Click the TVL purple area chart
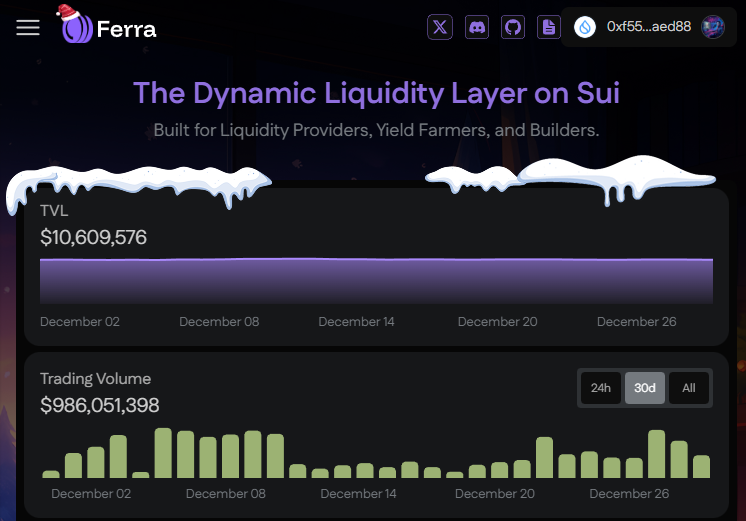746x521 pixels. tap(376, 281)
